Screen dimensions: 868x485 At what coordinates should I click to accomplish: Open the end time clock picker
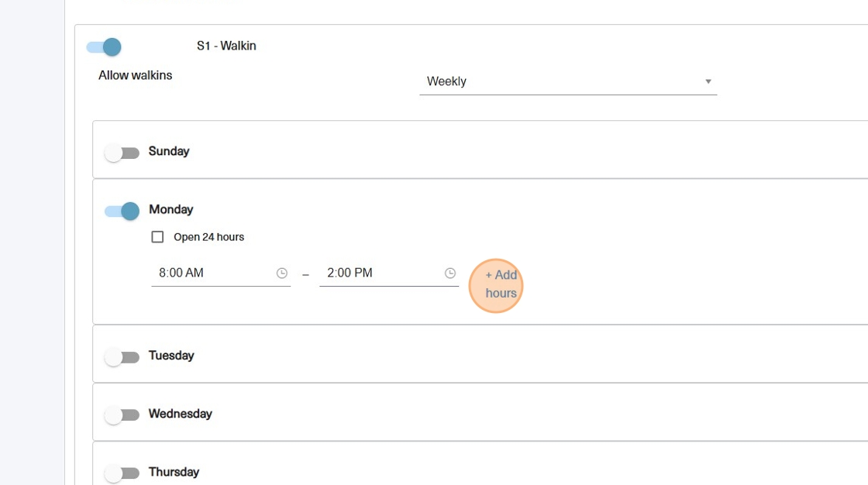(450, 273)
